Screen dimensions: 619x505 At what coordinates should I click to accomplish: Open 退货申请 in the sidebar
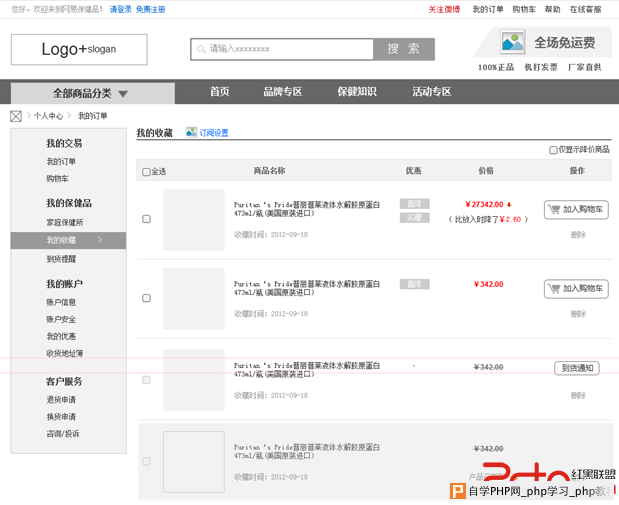coord(61,400)
